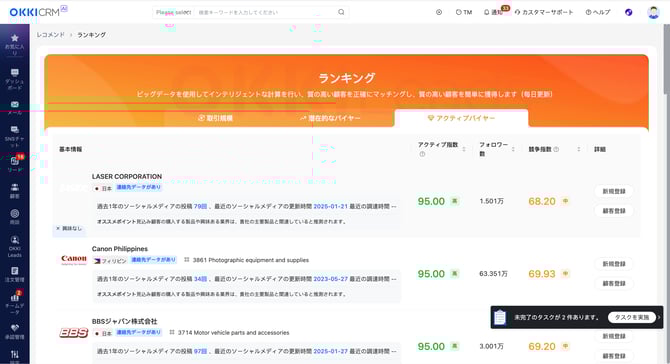Open the リード sidebar icon
Viewport: 670px width, 364px height.
coord(15,164)
